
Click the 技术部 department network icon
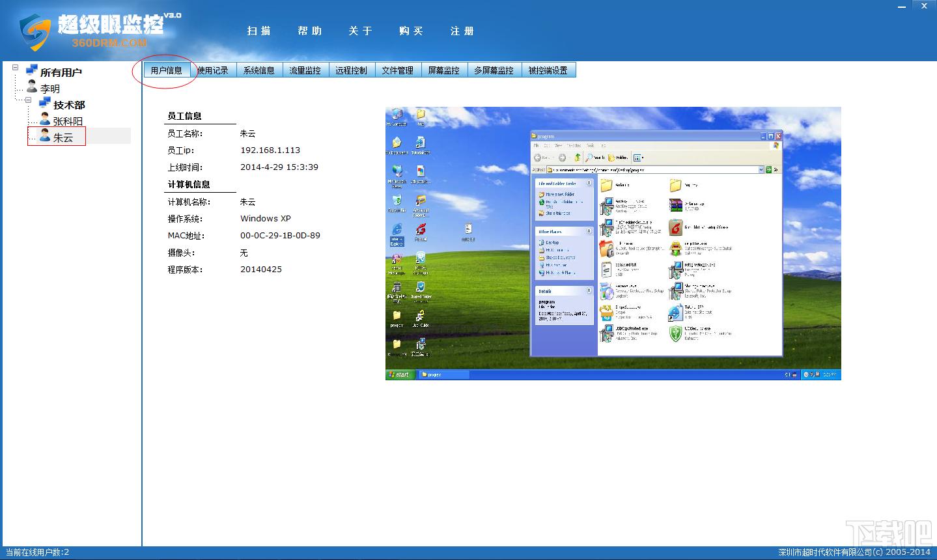point(45,102)
